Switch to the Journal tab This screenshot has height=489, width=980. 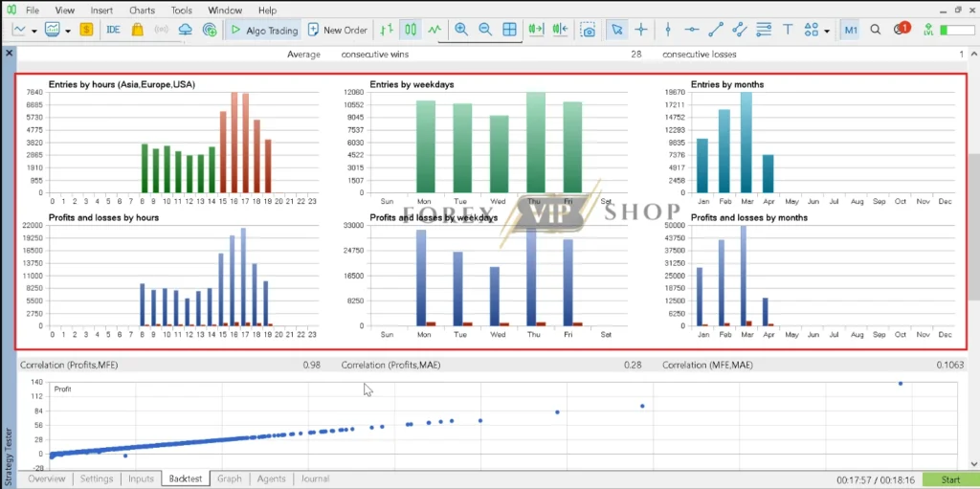tap(315, 478)
